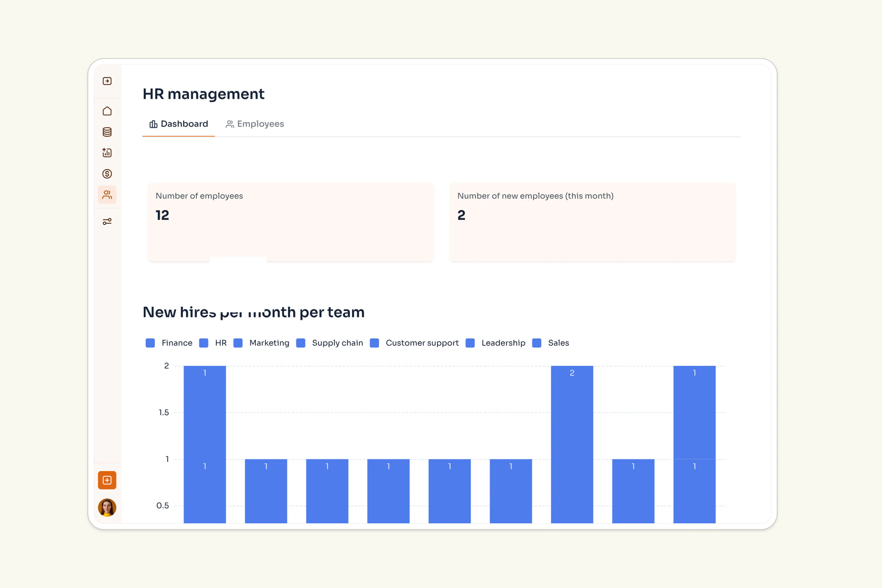Expand the sidebar with arrow icon
The height and width of the screenshot is (588, 882).
[107, 81]
